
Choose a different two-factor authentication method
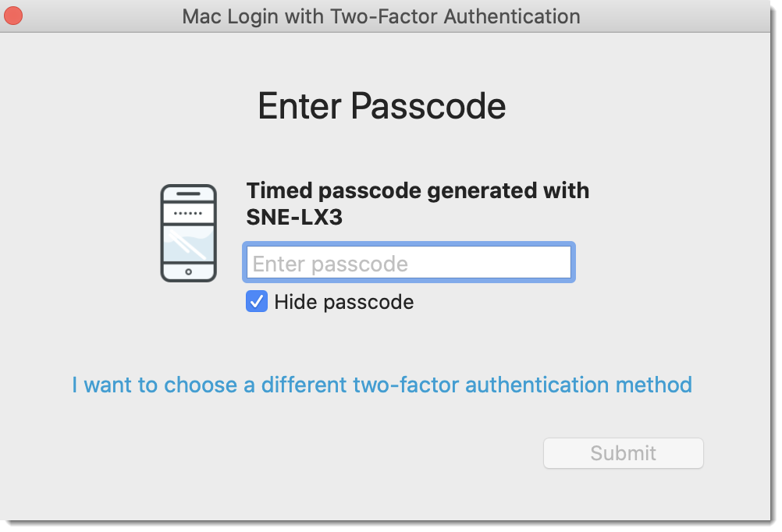(x=382, y=385)
